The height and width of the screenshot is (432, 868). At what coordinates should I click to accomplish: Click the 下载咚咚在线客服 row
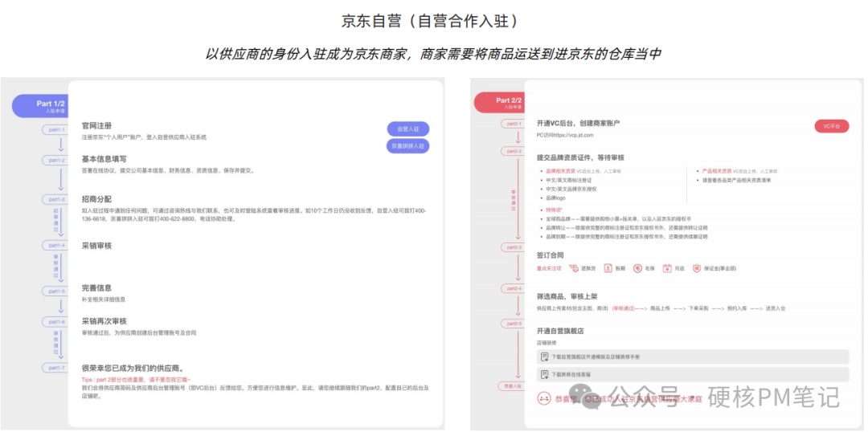pyautogui.click(x=693, y=374)
